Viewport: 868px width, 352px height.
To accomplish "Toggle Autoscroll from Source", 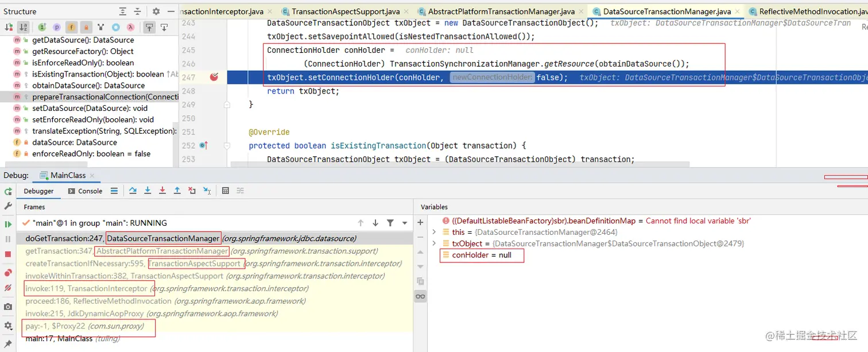I will (164, 27).
